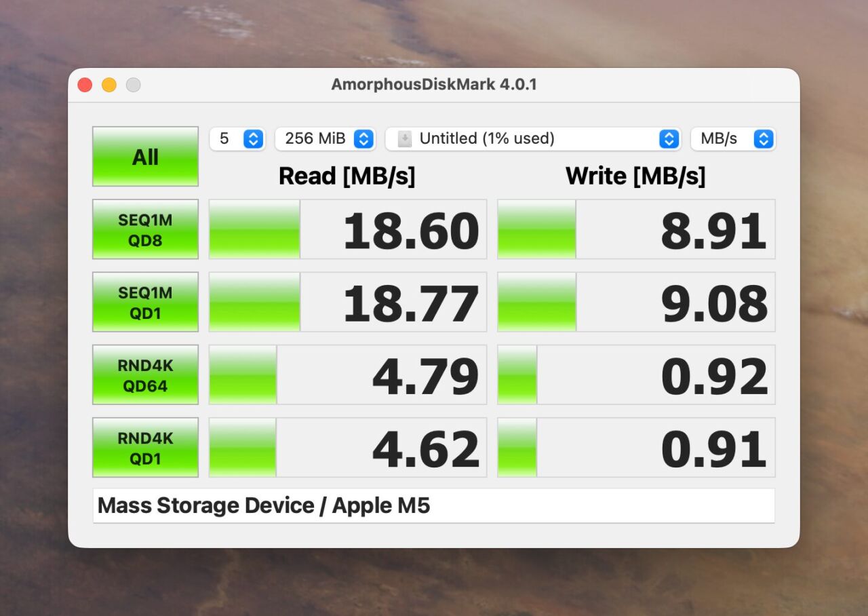Screen dimensions: 868x616
Task: Click the 9.08 SEQ1M QD1 write value
Action: point(713,303)
